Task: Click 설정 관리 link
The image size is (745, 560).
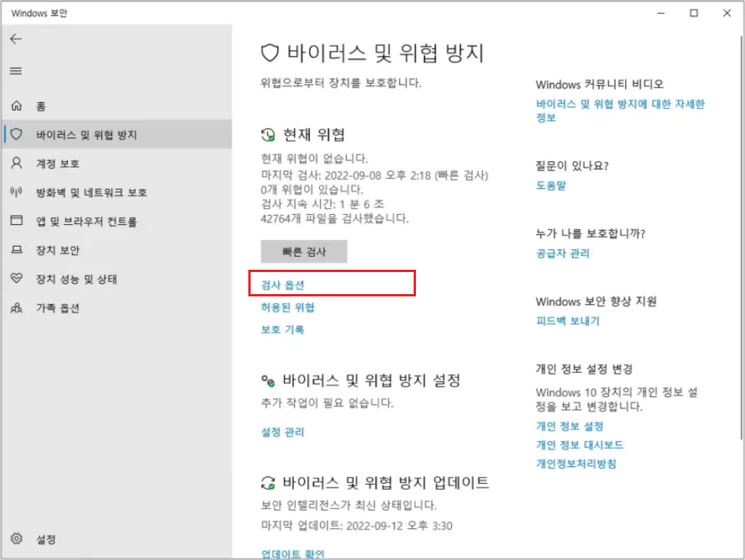Action: coord(283,432)
